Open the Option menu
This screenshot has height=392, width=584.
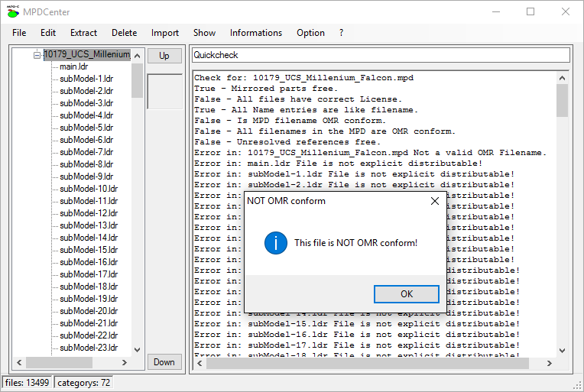(x=310, y=33)
